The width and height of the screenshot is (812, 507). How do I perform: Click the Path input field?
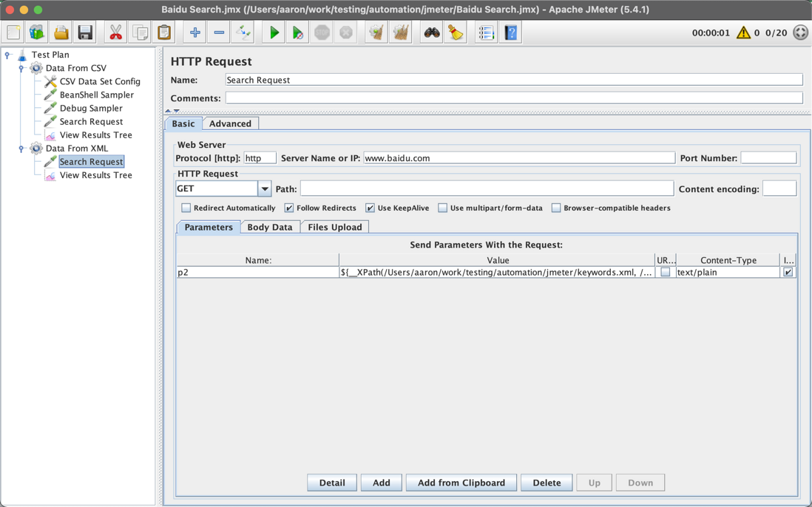[x=487, y=189]
